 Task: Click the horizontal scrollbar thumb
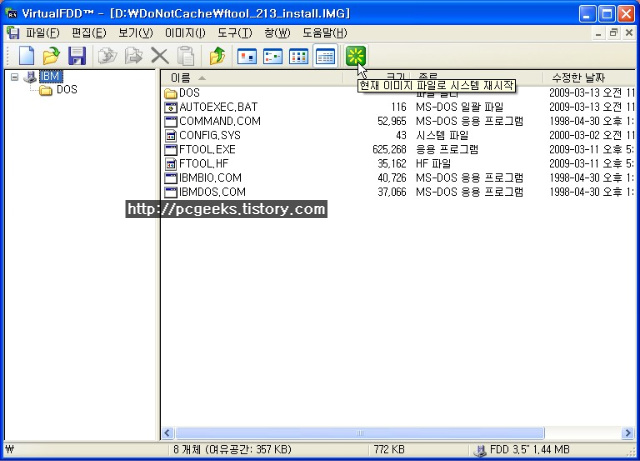(x=360, y=433)
